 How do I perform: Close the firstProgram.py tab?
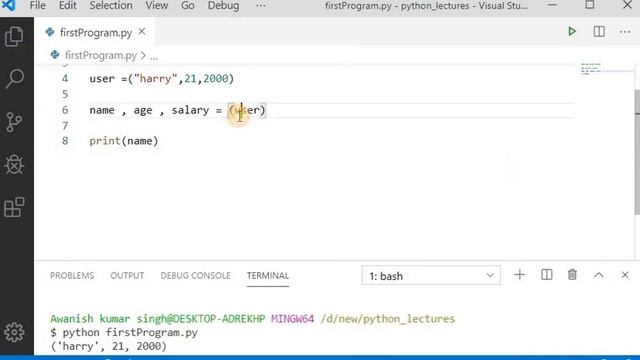pyautogui.click(x=142, y=31)
